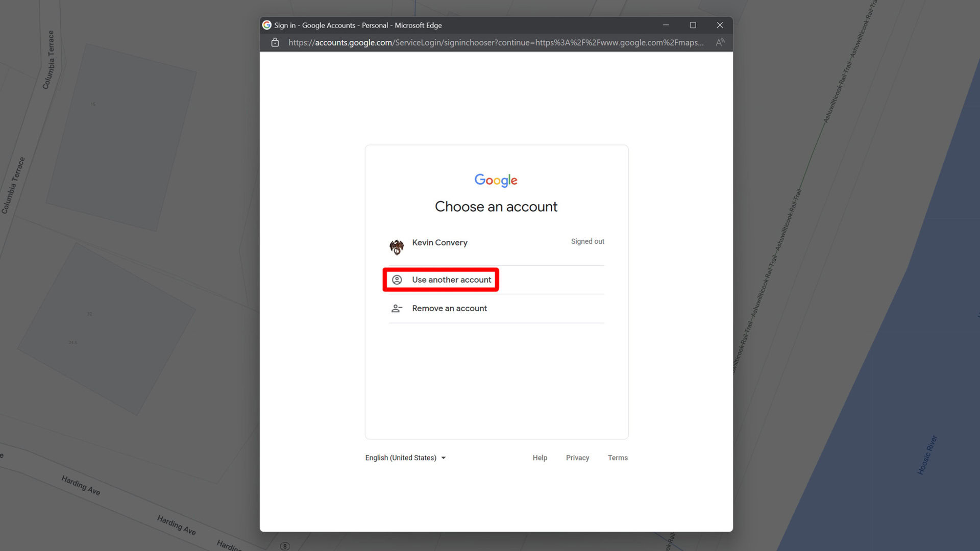Click the Google logo

(496, 180)
